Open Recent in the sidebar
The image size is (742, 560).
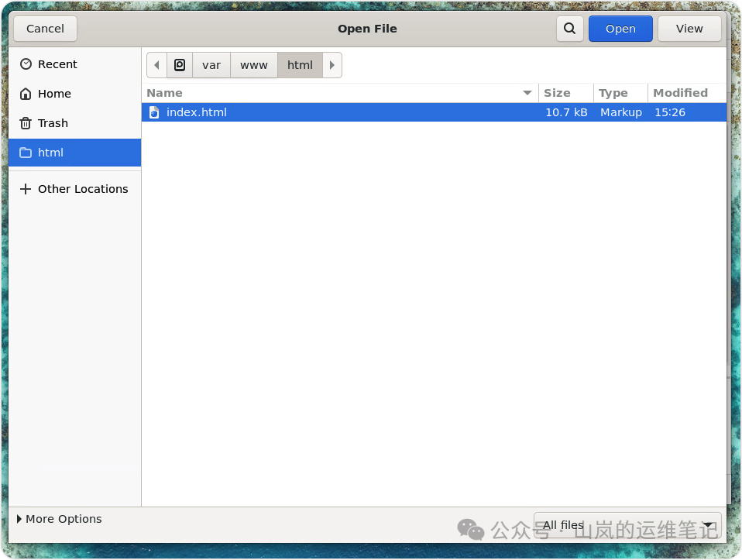(x=75, y=64)
